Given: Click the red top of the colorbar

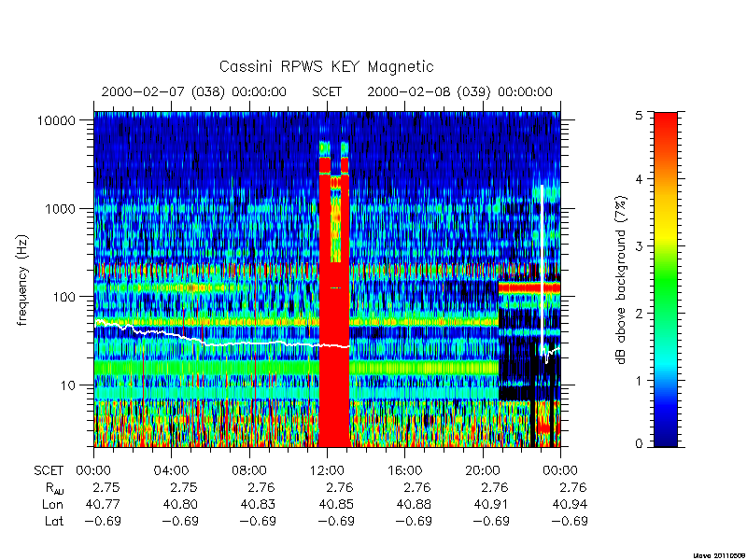Looking at the screenshot, I should click(x=666, y=126).
